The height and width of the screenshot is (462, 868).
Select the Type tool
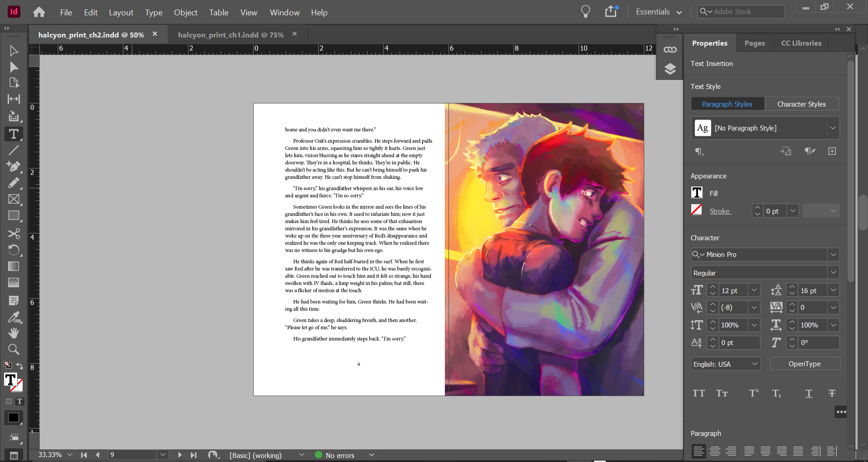click(14, 134)
